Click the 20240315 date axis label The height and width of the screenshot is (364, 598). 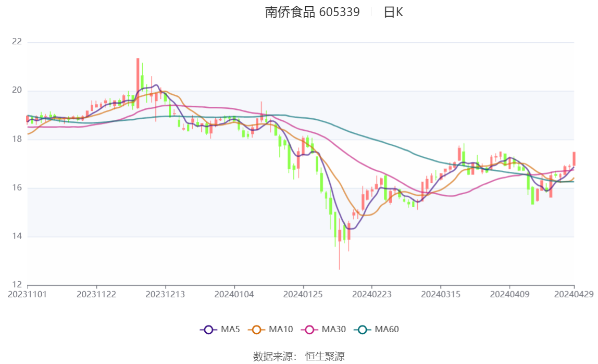pyautogui.click(x=441, y=294)
